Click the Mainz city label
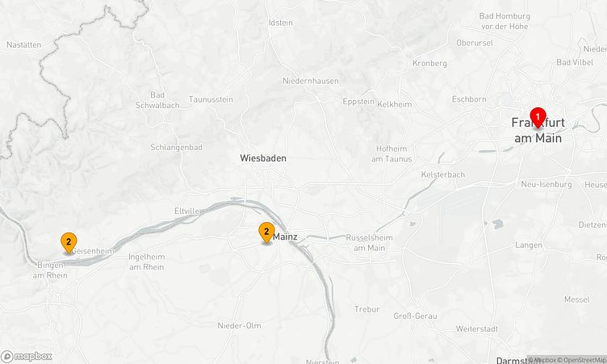This screenshot has height=364, width=607. (x=285, y=236)
